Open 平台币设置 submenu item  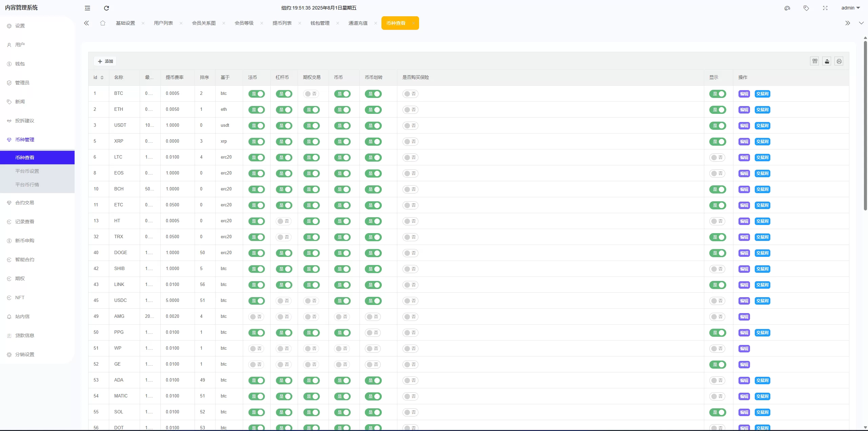tap(37, 171)
